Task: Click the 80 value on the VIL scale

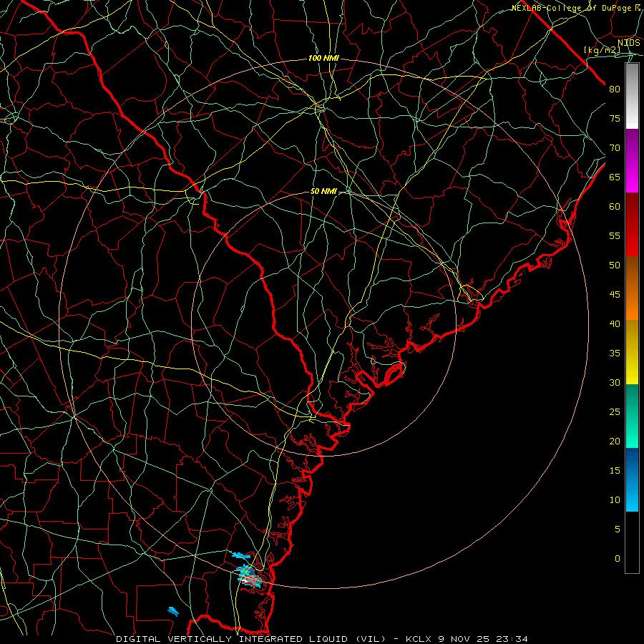Action: (615, 89)
